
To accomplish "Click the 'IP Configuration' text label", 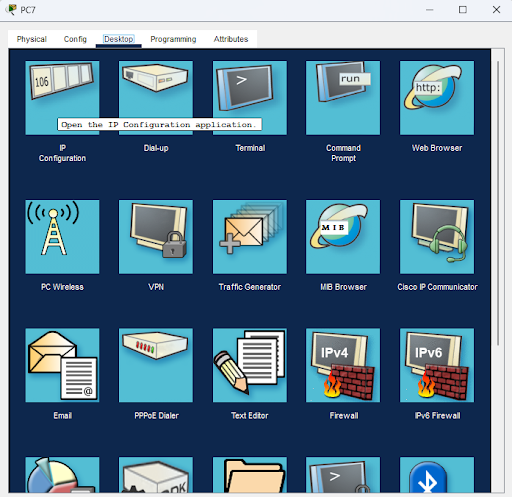I will coord(62,153).
